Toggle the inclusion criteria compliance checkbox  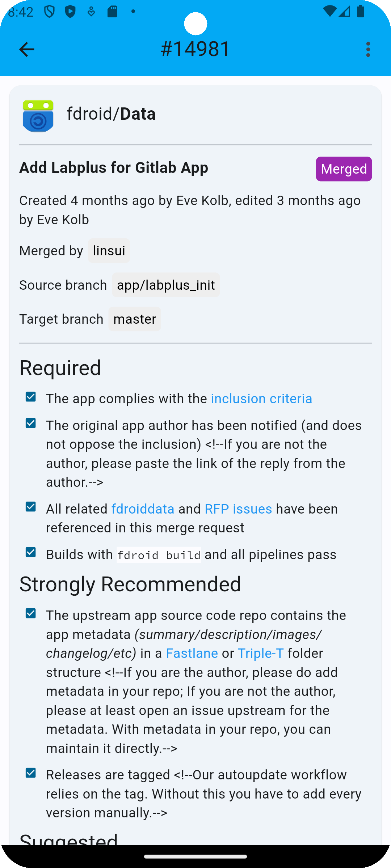coord(31,397)
